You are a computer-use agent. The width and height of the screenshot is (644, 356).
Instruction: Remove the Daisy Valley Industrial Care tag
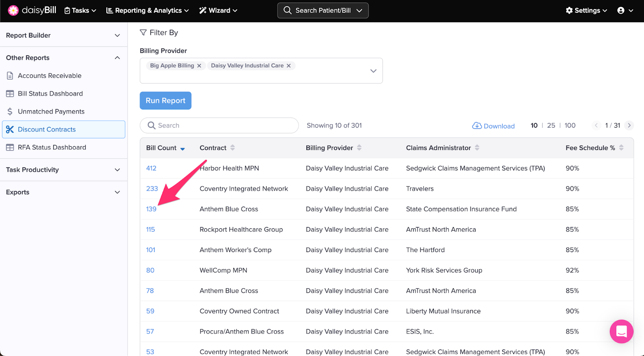(289, 66)
